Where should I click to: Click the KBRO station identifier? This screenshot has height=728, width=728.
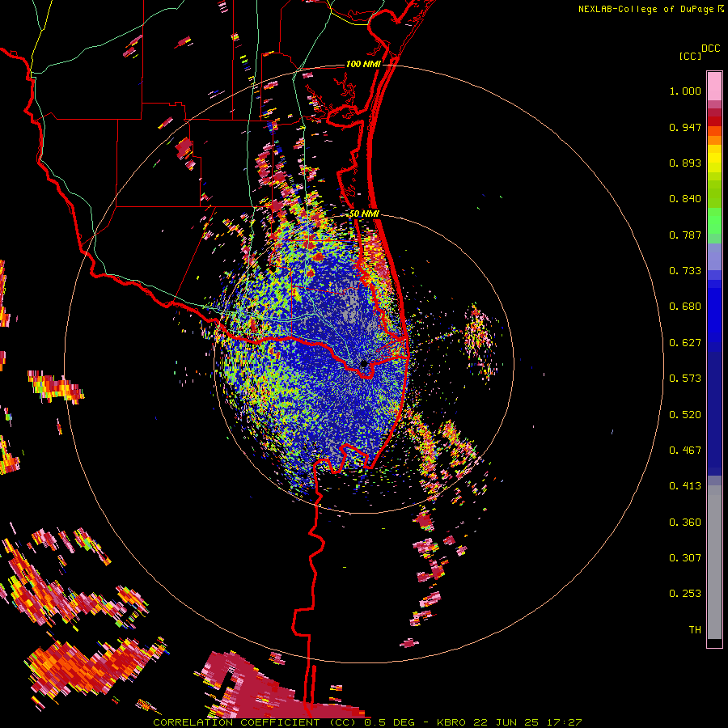point(451,722)
